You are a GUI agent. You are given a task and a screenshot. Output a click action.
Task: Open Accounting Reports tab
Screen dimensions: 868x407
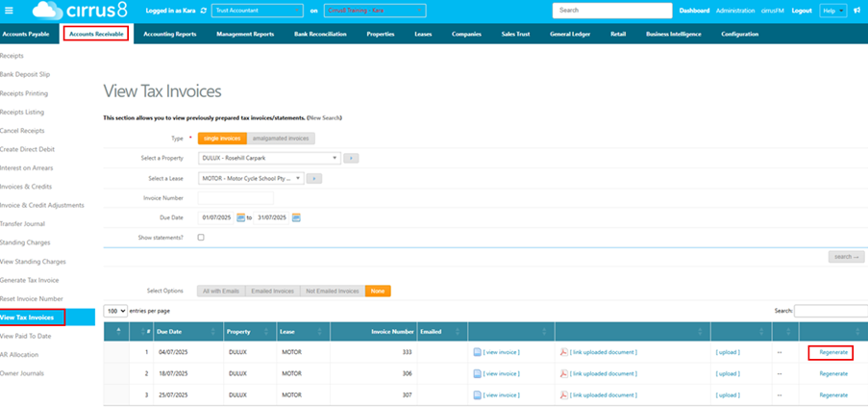click(x=170, y=34)
